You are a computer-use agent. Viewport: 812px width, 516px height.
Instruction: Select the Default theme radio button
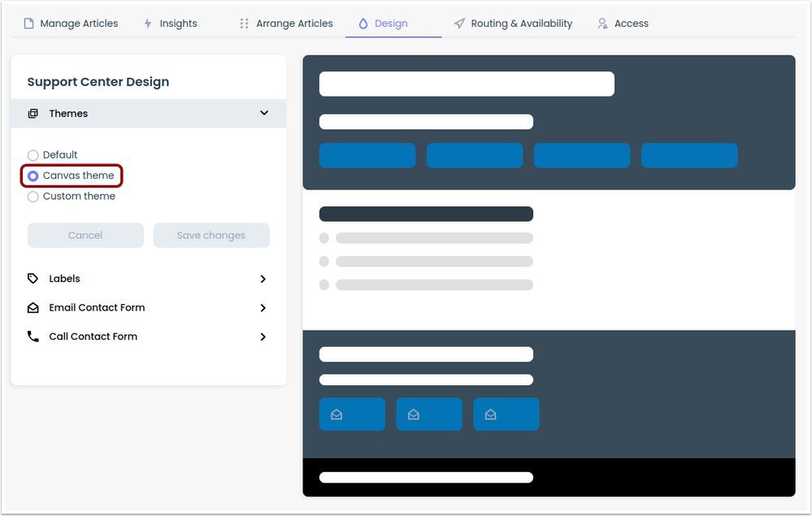pyautogui.click(x=33, y=155)
